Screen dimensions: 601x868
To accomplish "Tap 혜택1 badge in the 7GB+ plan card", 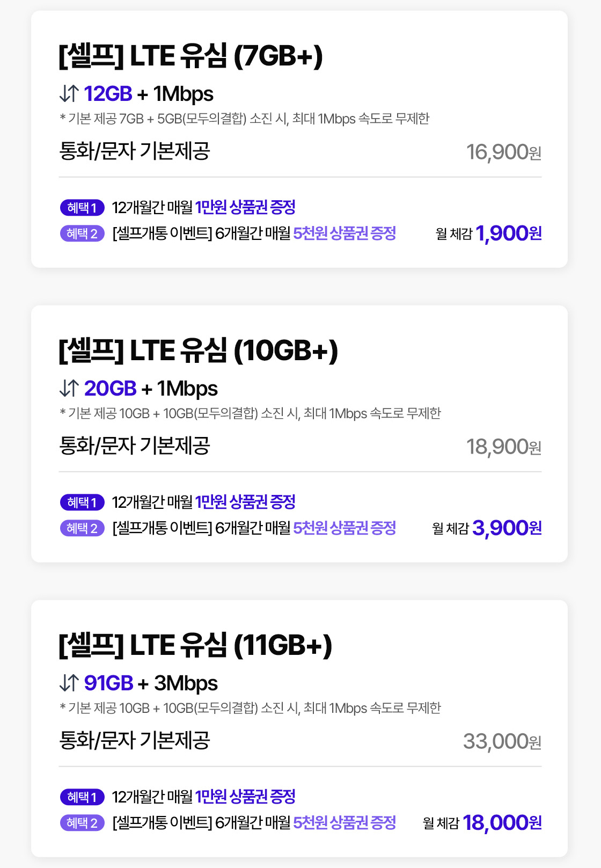I will coord(82,207).
